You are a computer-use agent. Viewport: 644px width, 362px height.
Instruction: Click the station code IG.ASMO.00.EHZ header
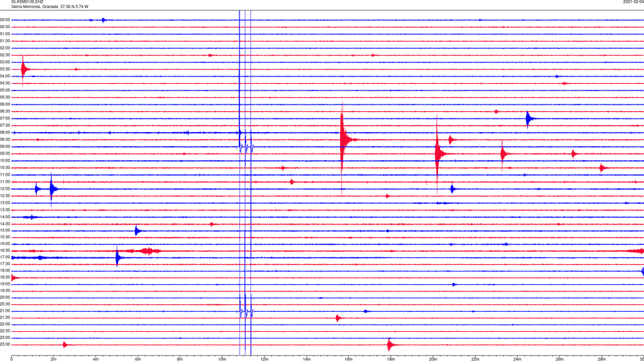coord(27,2)
